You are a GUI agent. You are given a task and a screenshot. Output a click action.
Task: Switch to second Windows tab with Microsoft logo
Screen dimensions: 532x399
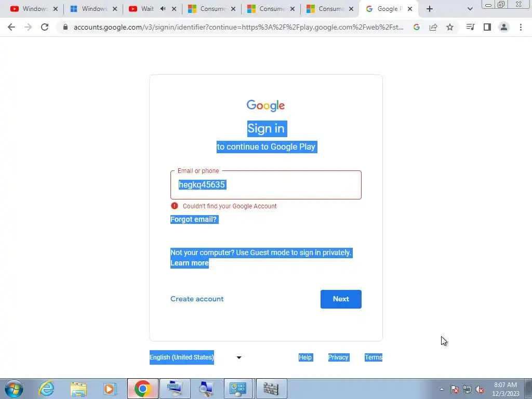coord(89,9)
